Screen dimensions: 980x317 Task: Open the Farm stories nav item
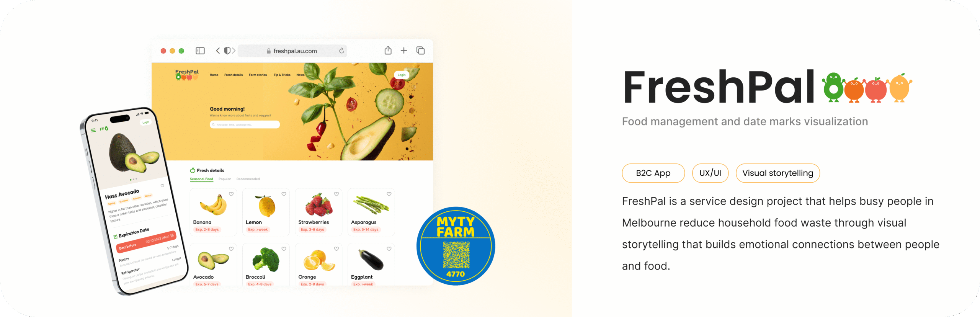(x=258, y=75)
